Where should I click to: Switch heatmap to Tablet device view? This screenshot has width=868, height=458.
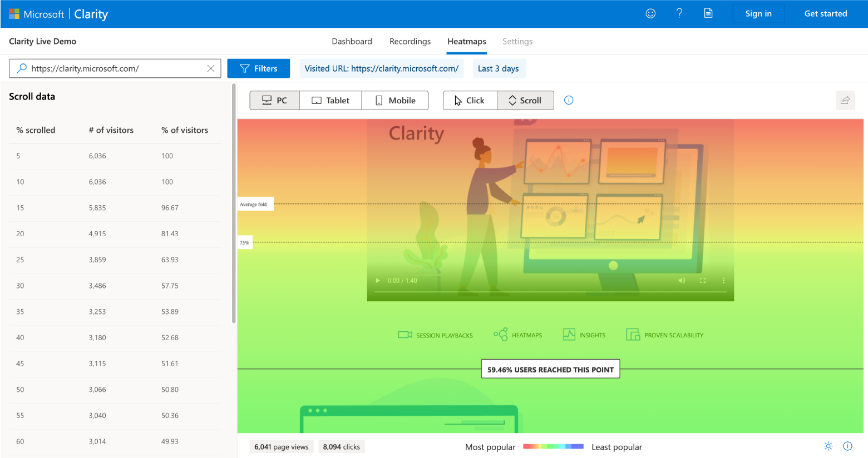click(331, 100)
